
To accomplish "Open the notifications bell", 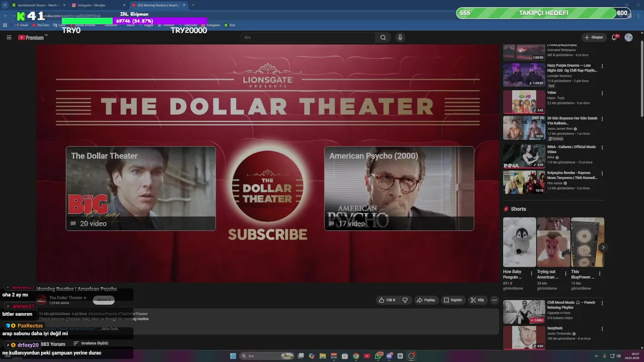I will point(614,37).
